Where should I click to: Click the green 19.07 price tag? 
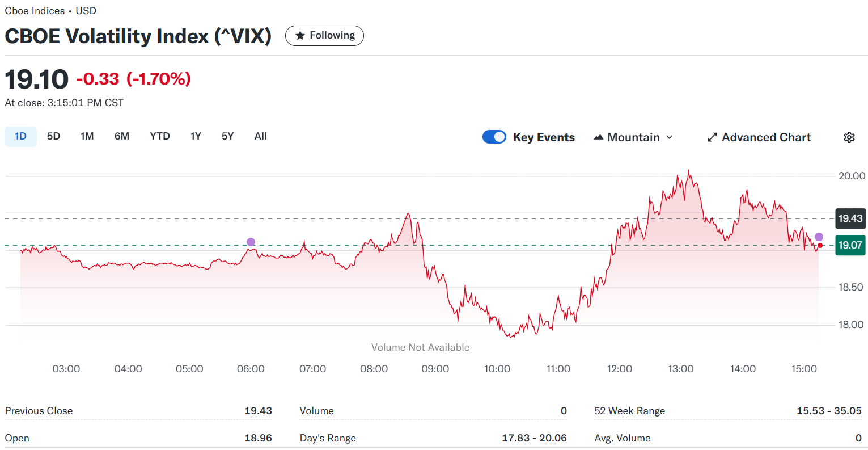click(850, 245)
